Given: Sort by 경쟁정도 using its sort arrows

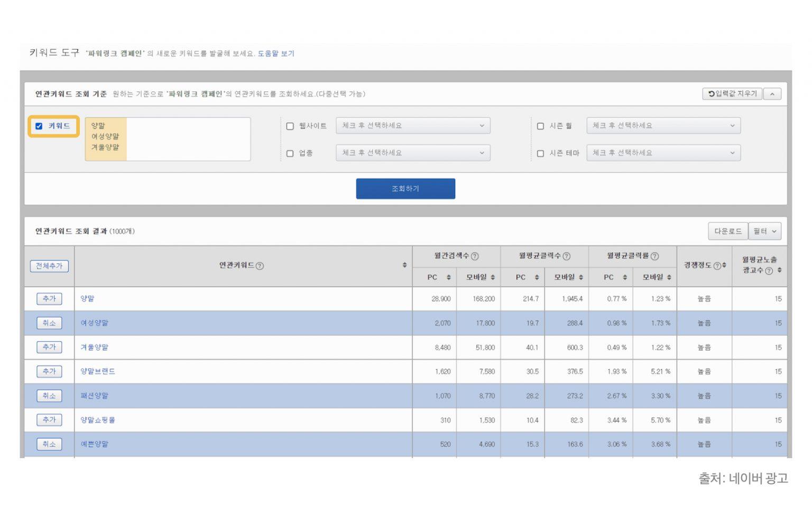Looking at the screenshot, I should pyautogui.click(x=724, y=266).
